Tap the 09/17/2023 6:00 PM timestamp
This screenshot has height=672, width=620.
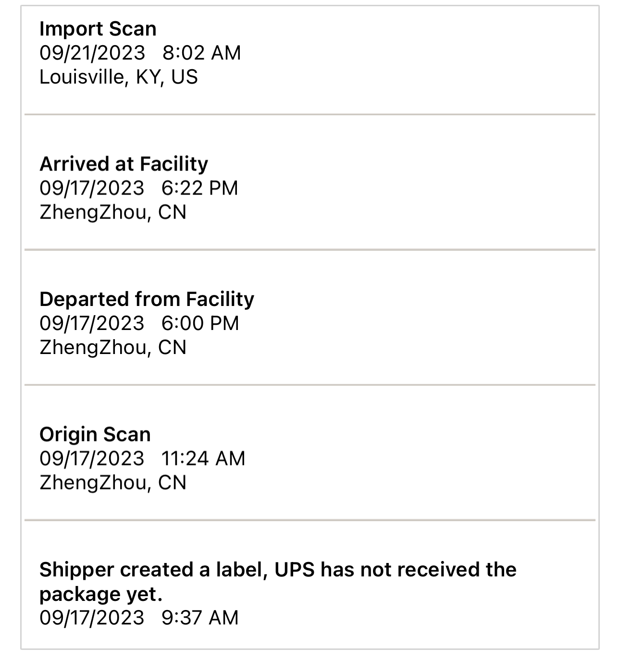[139, 323]
